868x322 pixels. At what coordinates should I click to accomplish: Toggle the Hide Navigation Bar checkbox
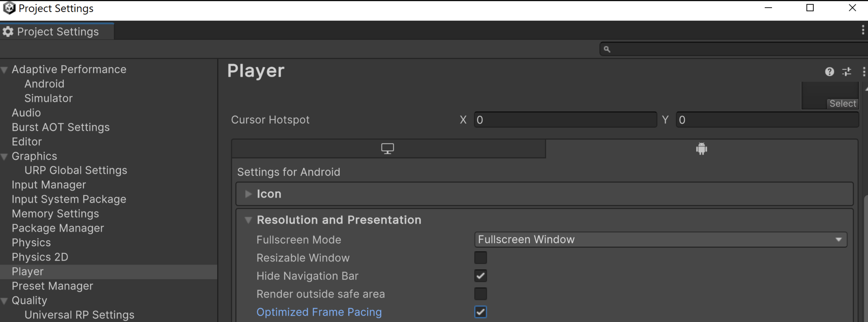[x=481, y=276]
